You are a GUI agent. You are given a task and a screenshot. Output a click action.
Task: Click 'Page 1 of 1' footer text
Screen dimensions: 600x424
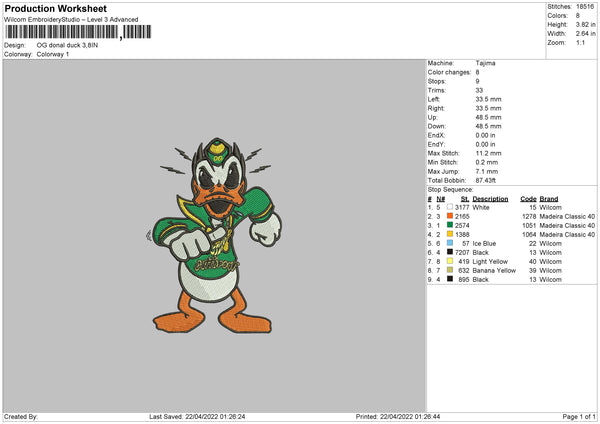pyautogui.click(x=579, y=416)
